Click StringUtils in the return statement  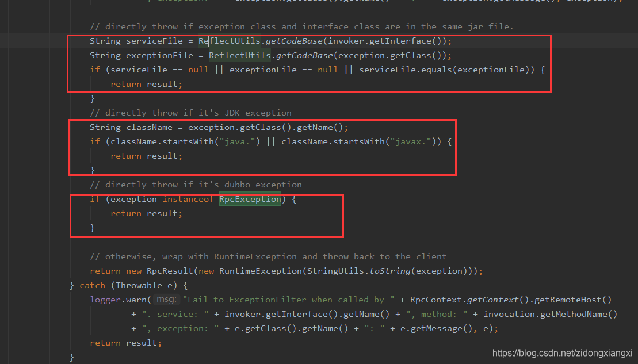click(335, 271)
